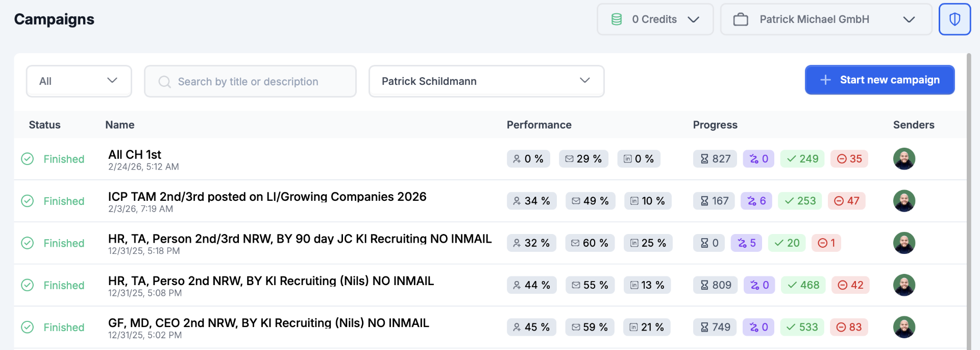
Task: Click the 29 % email rate badge
Action: [583, 159]
